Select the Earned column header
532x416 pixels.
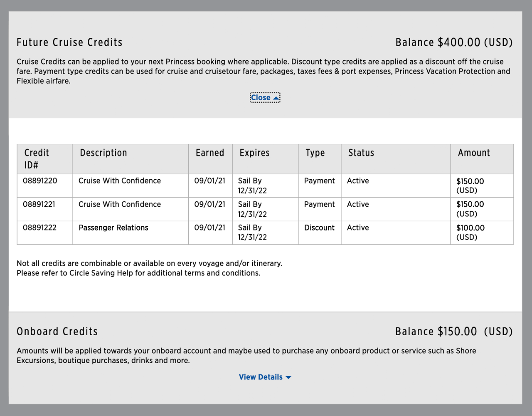coord(210,153)
